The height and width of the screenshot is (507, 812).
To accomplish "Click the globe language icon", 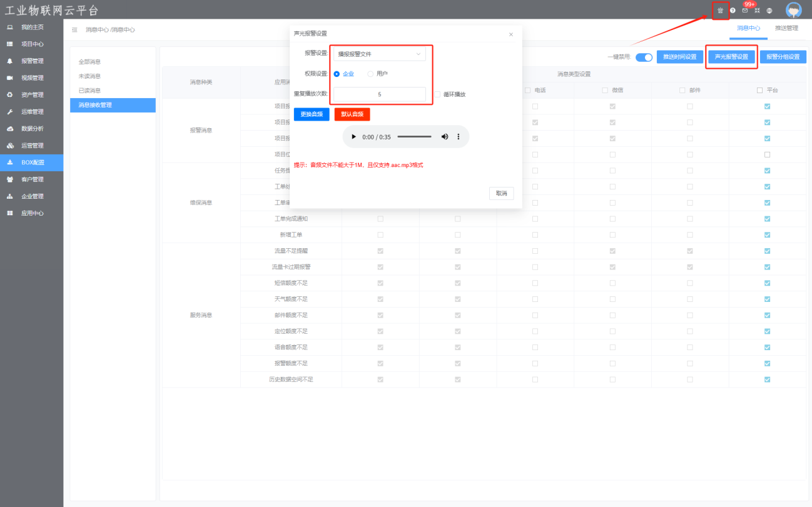I will 769,11.
